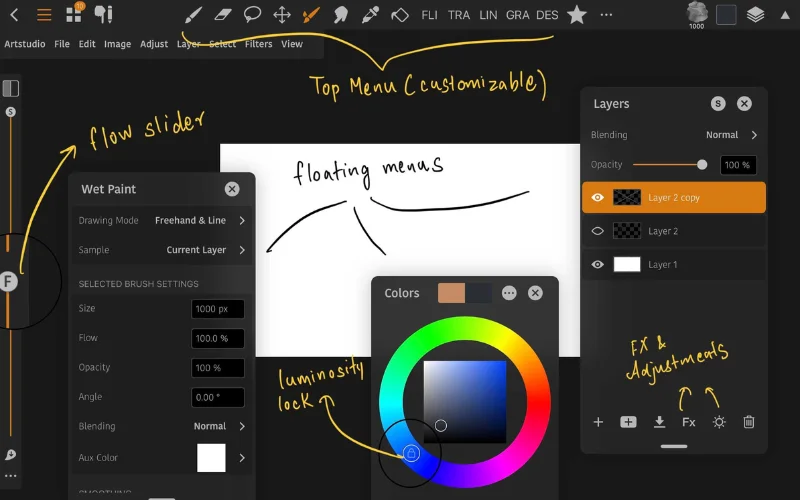Click the boxed plus add-group icon
Screen dimensions: 800x500
coord(628,422)
